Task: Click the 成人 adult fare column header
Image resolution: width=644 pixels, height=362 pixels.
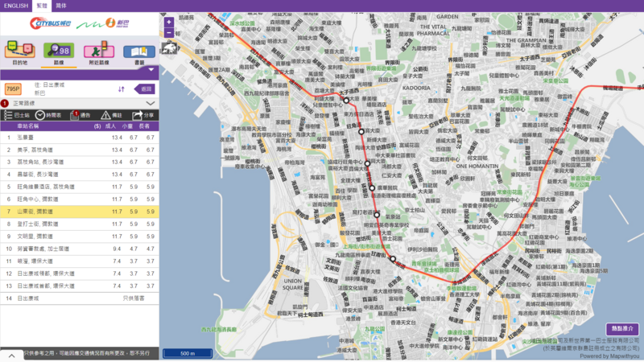Action: [x=110, y=126]
